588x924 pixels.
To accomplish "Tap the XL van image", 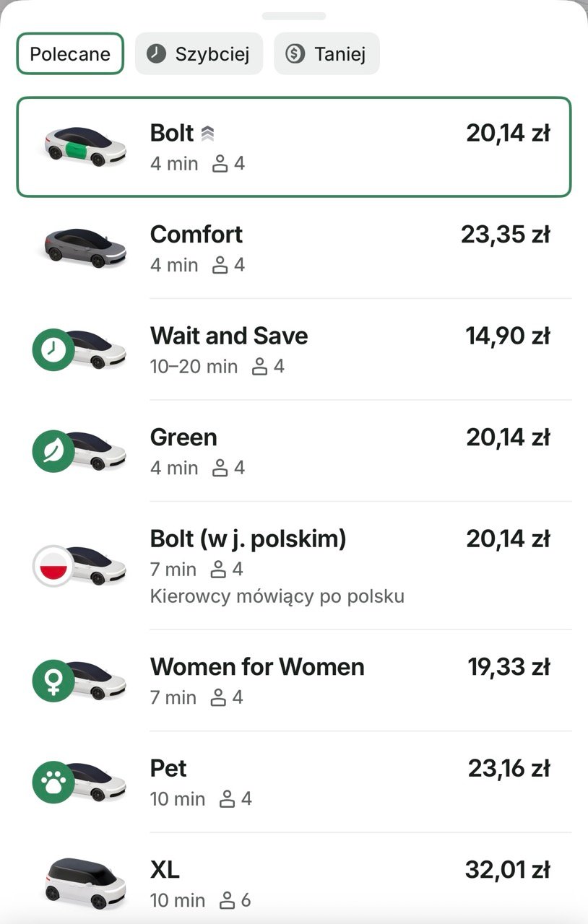I will (x=85, y=879).
